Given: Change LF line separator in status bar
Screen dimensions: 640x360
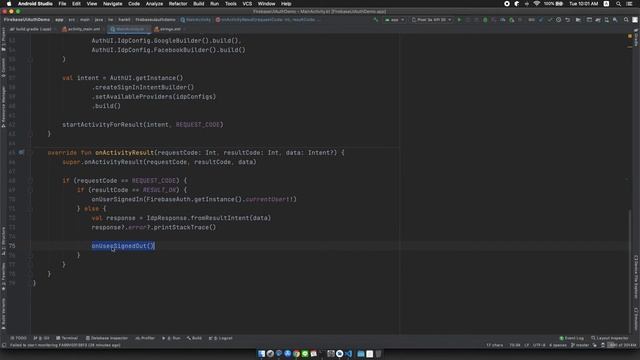Looking at the screenshot, I should point(527,345).
